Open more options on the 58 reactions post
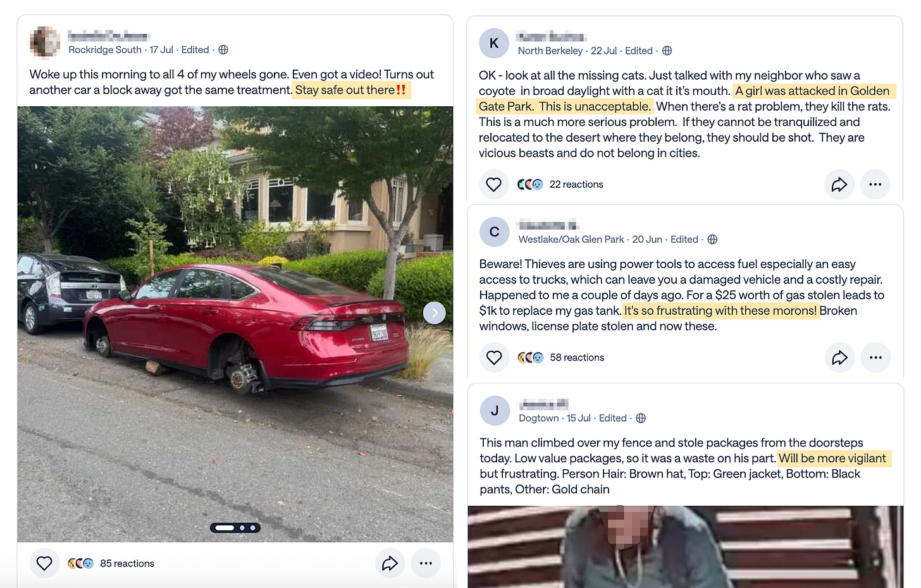Image resolution: width=921 pixels, height=588 pixels. (875, 358)
